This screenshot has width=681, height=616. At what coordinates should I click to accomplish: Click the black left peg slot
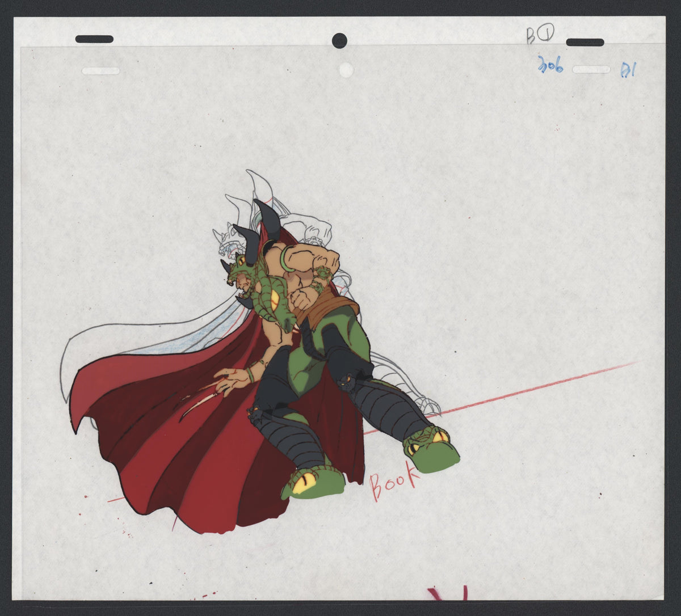[94, 39]
